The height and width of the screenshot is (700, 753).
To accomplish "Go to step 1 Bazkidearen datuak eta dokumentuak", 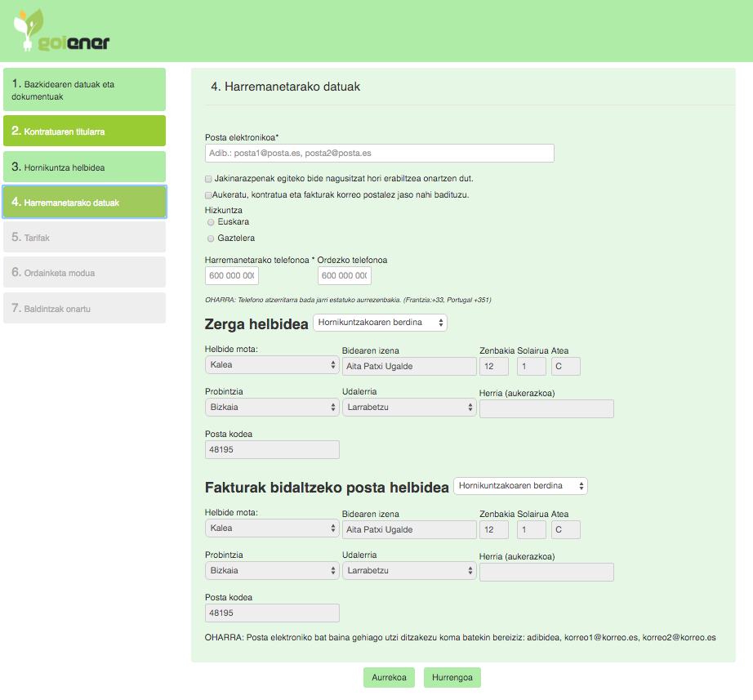I will 84,90.
